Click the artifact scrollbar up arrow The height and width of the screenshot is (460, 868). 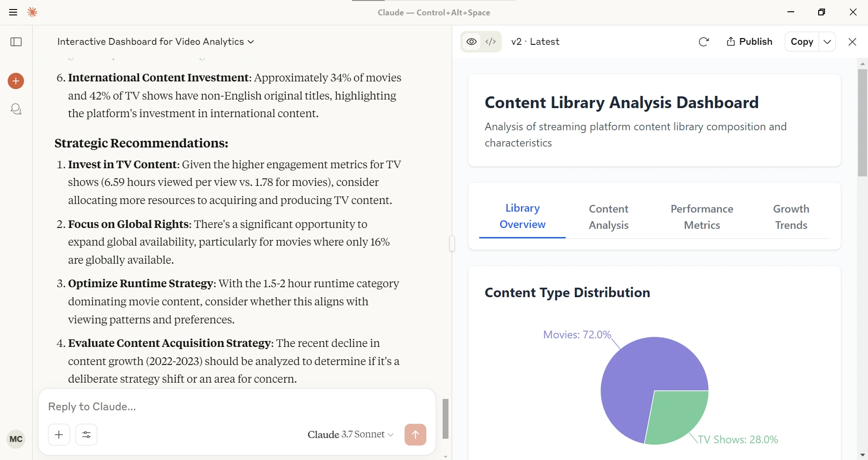(863, 64)
